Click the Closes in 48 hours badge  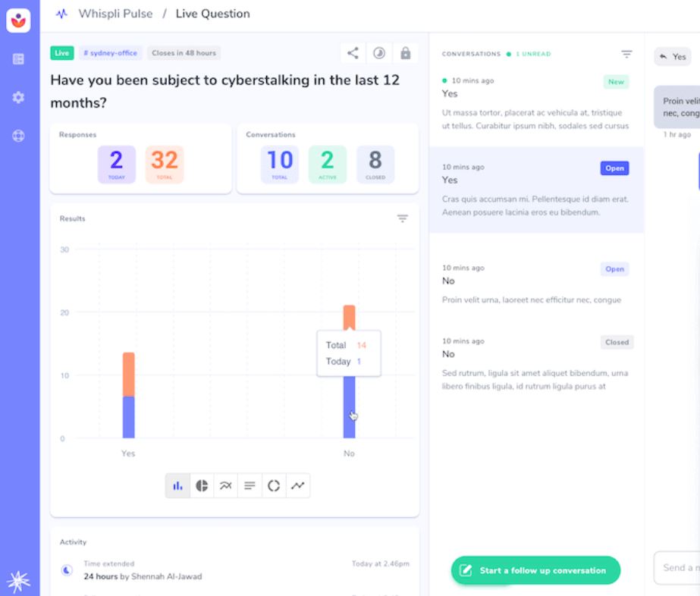[x=184, y=53]
